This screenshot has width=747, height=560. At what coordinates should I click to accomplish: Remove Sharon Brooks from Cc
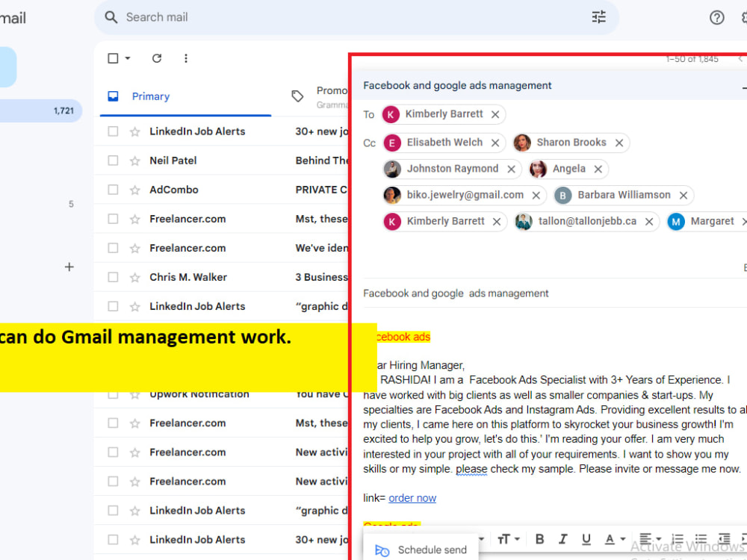[619, 143]
